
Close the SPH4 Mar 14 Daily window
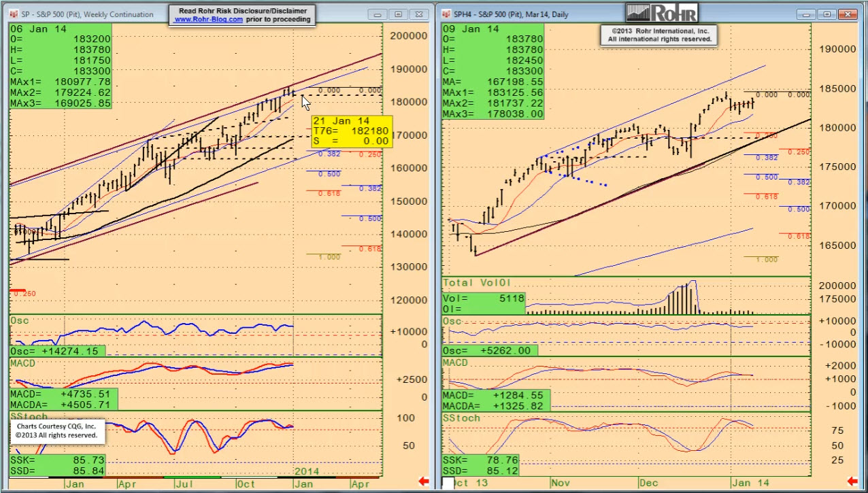coord(848,14)
